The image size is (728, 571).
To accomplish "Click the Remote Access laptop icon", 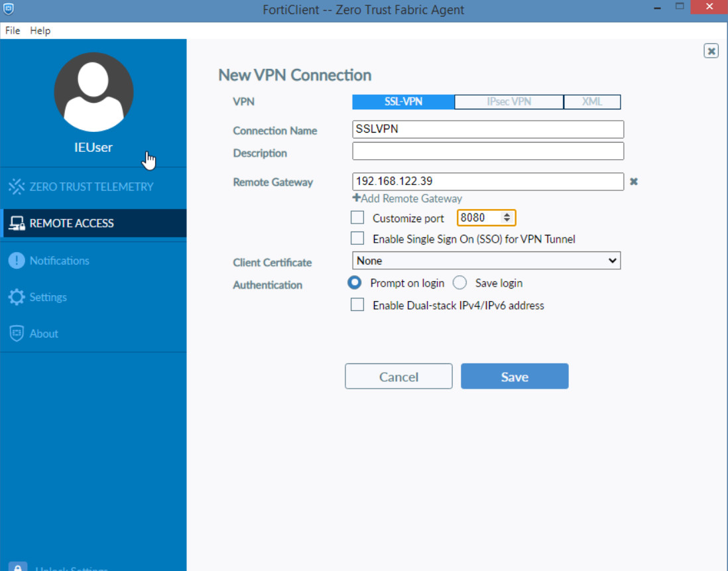I will (17, 223).
